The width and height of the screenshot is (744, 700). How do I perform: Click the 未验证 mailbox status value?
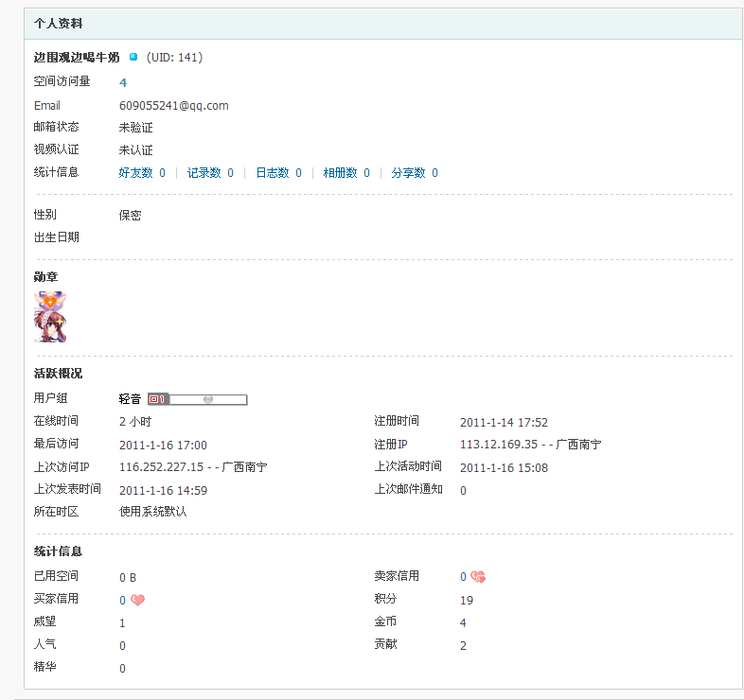pos(135,127)
